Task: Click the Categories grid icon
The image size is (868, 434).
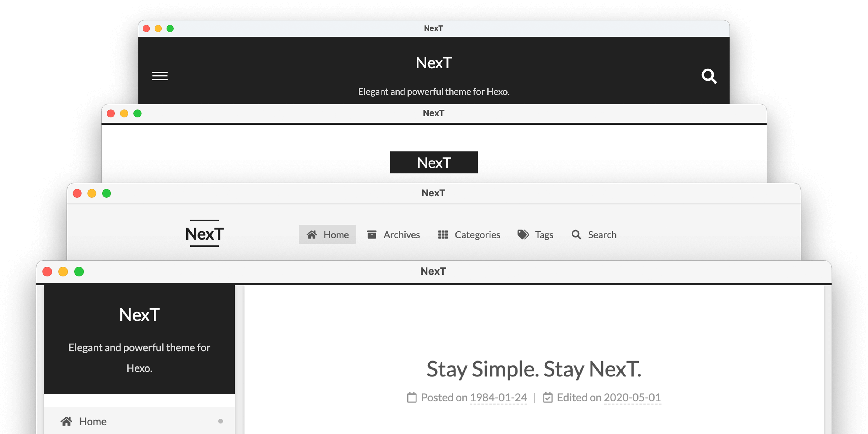Action: pos(443,234)
